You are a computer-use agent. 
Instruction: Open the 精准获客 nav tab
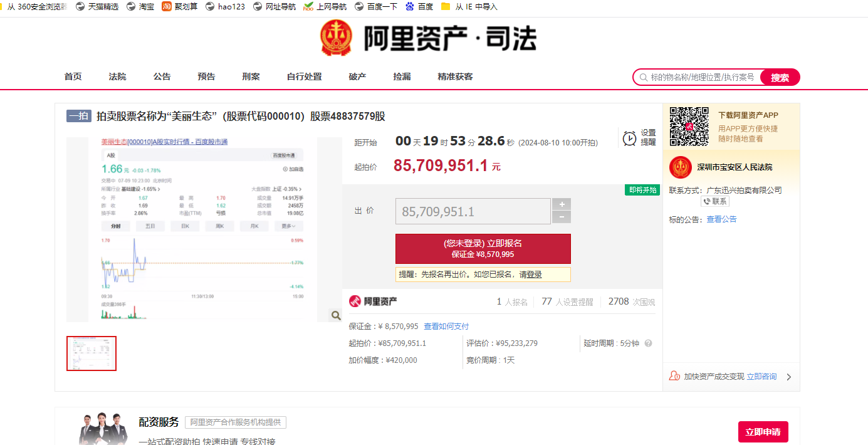455,76
